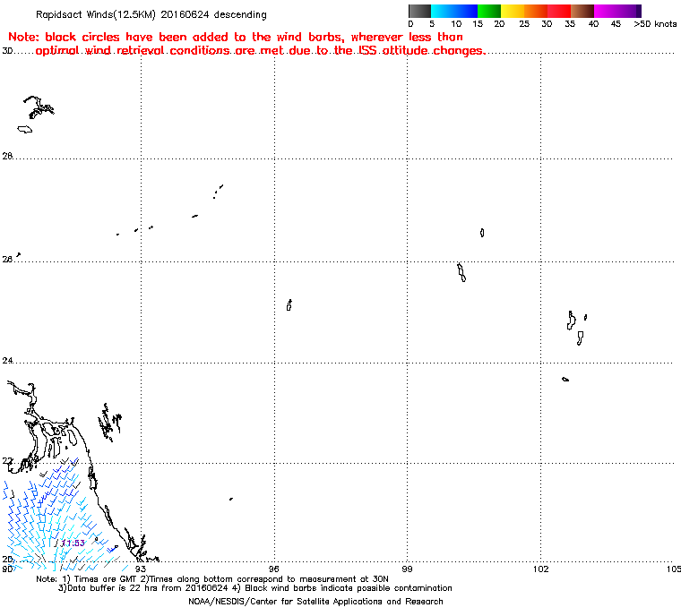This screenshot has width=681, height=616.
Task: Click the 'Data buffer is 22 hrs' footnote
Action: [x=255, y=588]
